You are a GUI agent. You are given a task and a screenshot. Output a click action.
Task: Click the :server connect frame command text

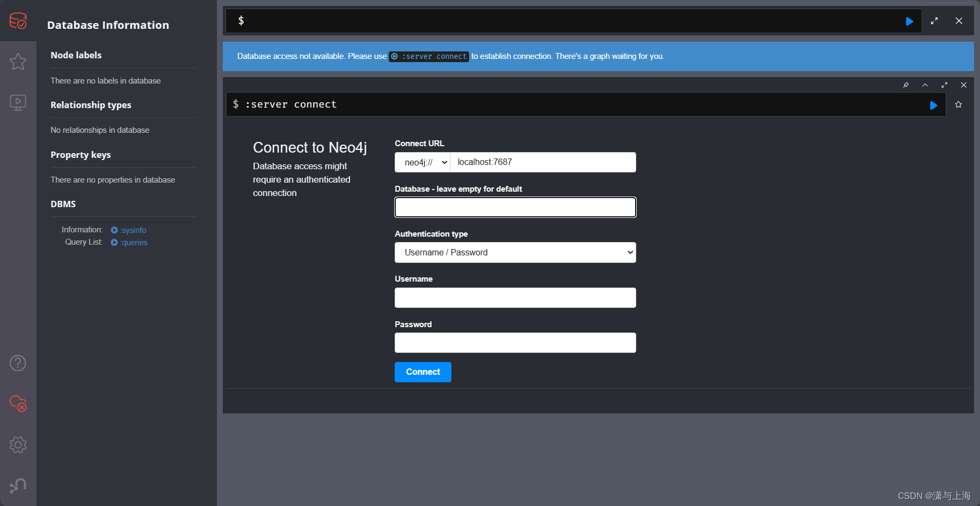click(291, 104)
